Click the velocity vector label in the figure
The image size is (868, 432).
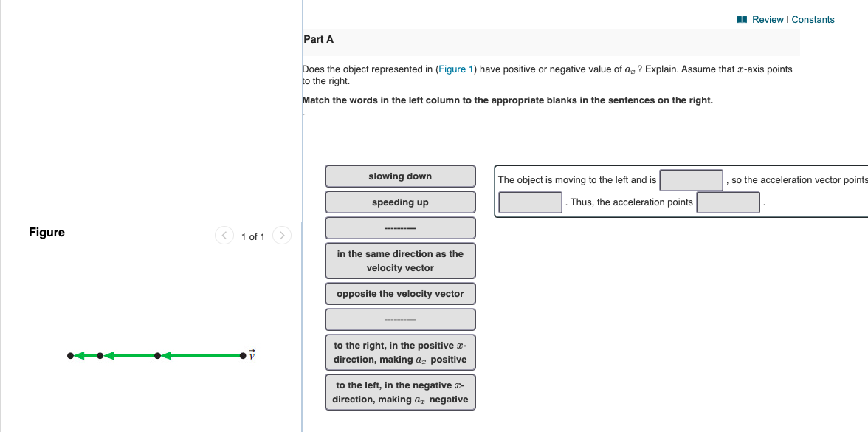252,354
